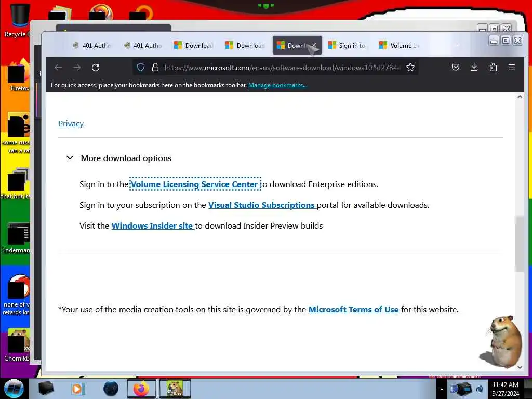Switch to the first Download tab
This screenshot has height=399, width=532.
coord(194,46)
